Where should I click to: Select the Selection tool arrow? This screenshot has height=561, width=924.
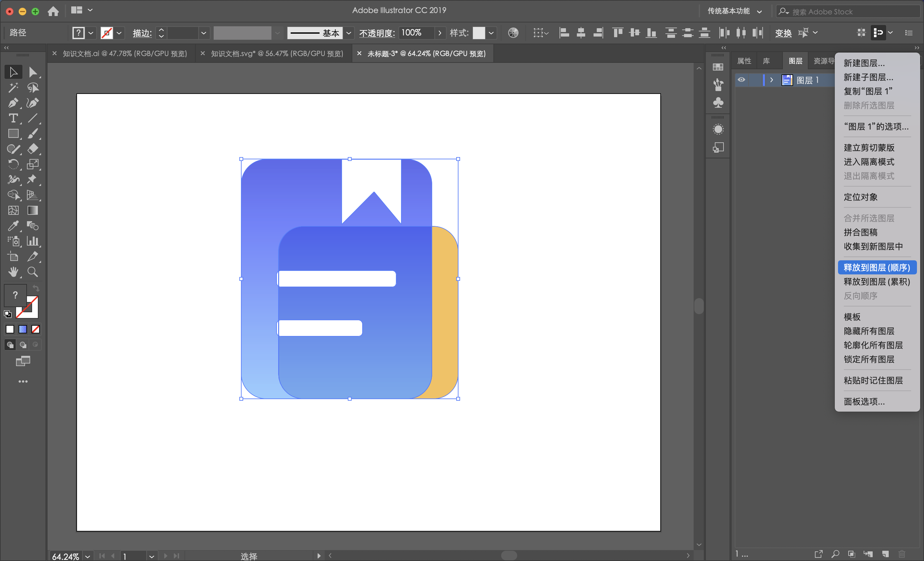coord(13,72)
